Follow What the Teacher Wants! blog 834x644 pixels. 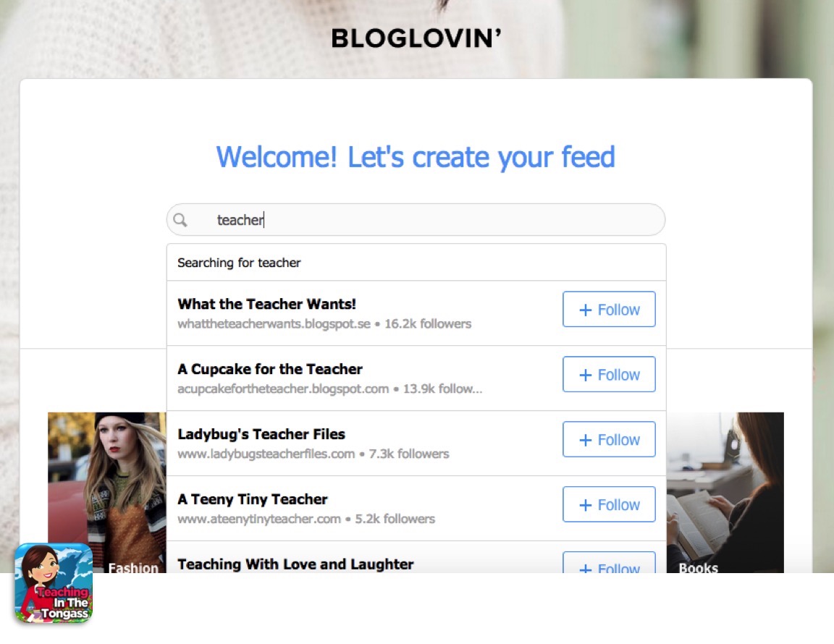click(609, 309)
